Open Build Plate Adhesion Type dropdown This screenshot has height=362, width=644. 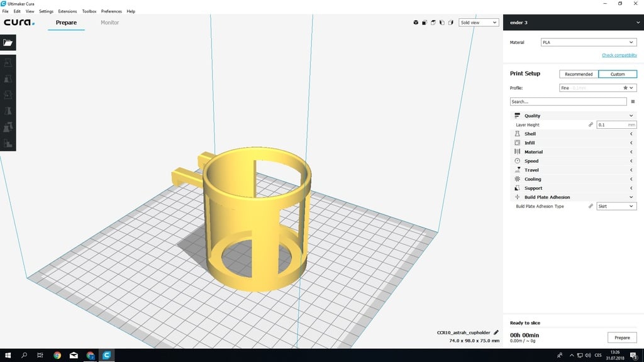(616, 206)
